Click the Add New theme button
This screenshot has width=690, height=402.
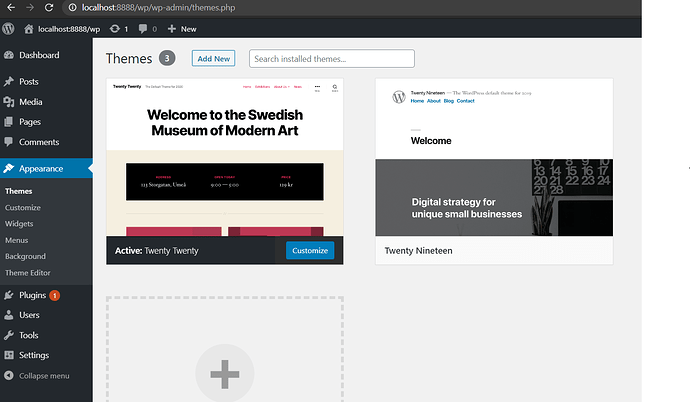[213, 59]
